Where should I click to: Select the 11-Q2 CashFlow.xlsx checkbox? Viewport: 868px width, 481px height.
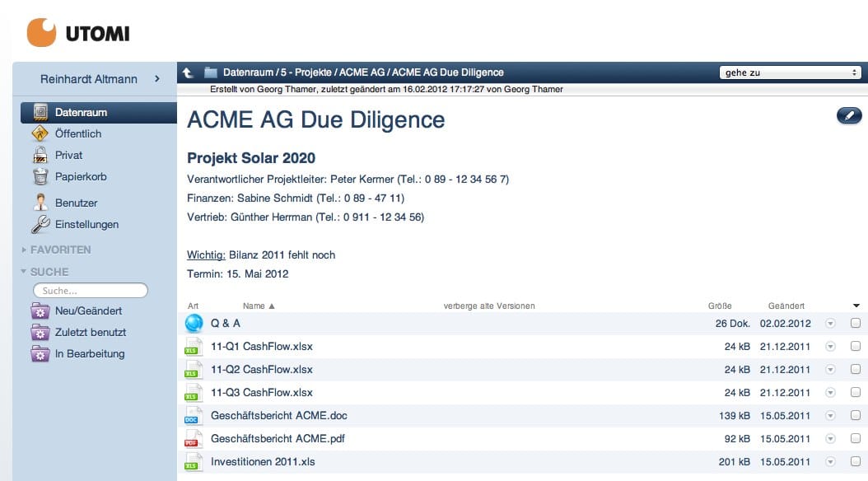point(856,370)
